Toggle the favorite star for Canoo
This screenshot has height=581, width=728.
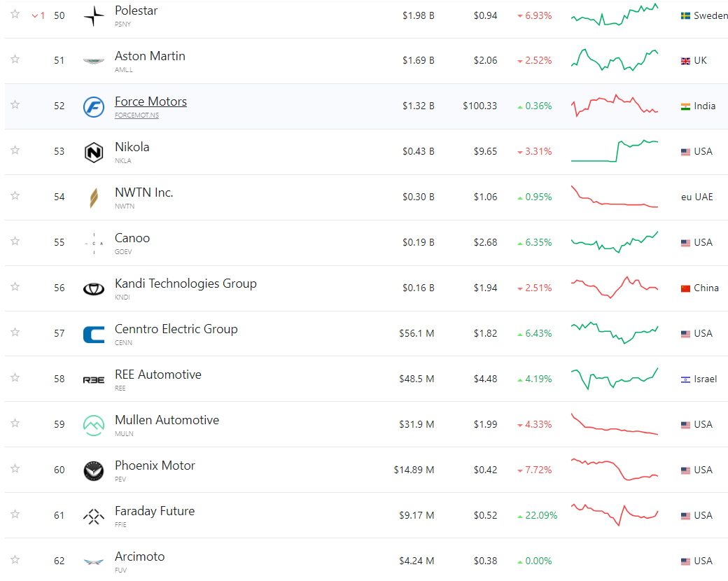(x=15, y=241)
